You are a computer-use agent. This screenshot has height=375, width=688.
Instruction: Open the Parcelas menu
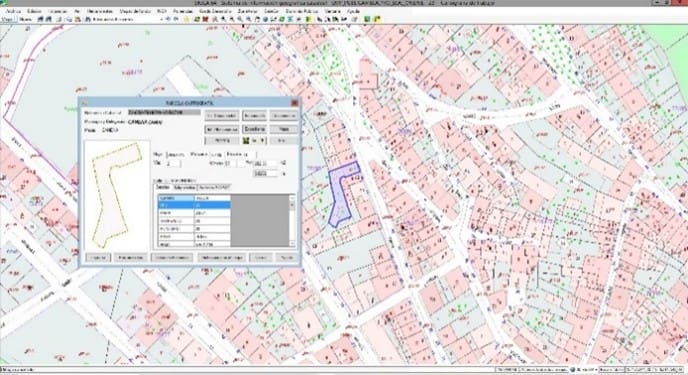point(183,11)
